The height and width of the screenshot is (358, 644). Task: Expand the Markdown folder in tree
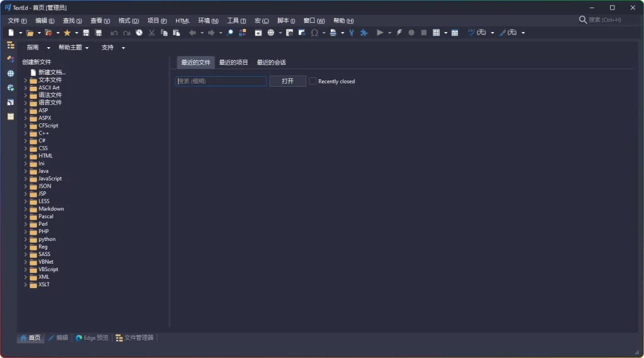[26, 209]
